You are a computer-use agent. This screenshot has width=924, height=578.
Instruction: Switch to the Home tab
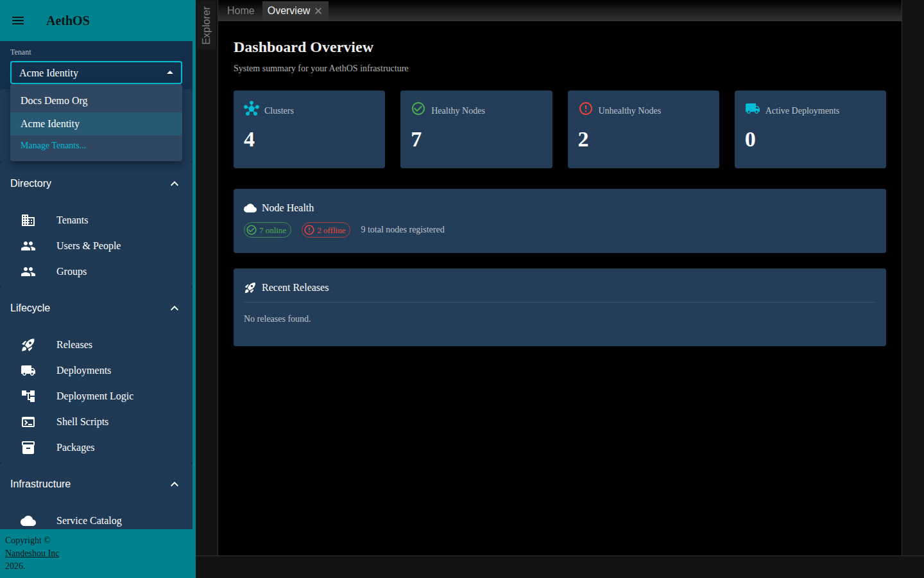click(241, 11)
